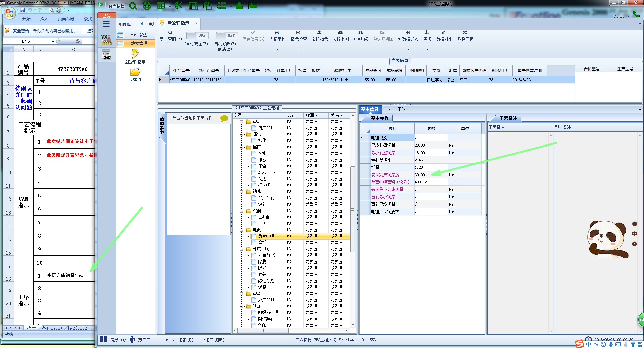Toggle the 编写流程(R) OFF switch
Screen dimensions: 644x348
197,35
